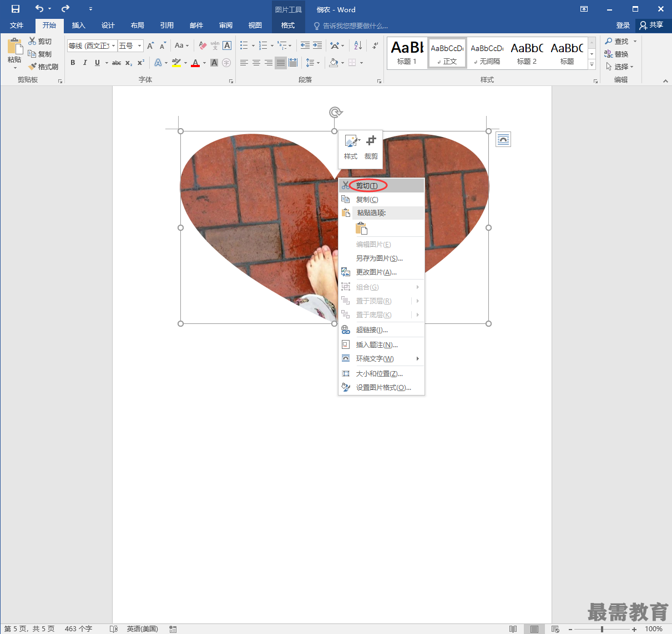
Task: Click the Sign in button
Action: (623, 25)
